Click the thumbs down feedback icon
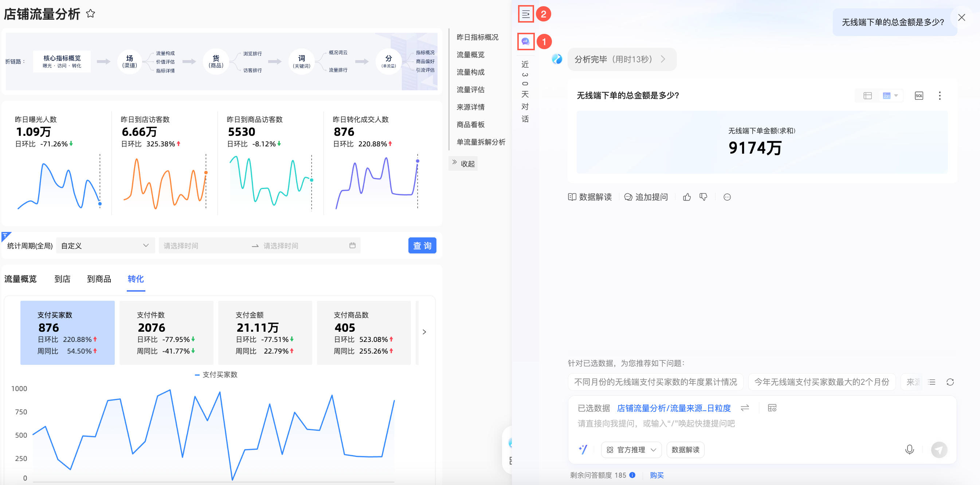Viewport: 980px width, 485px height. 703,197
